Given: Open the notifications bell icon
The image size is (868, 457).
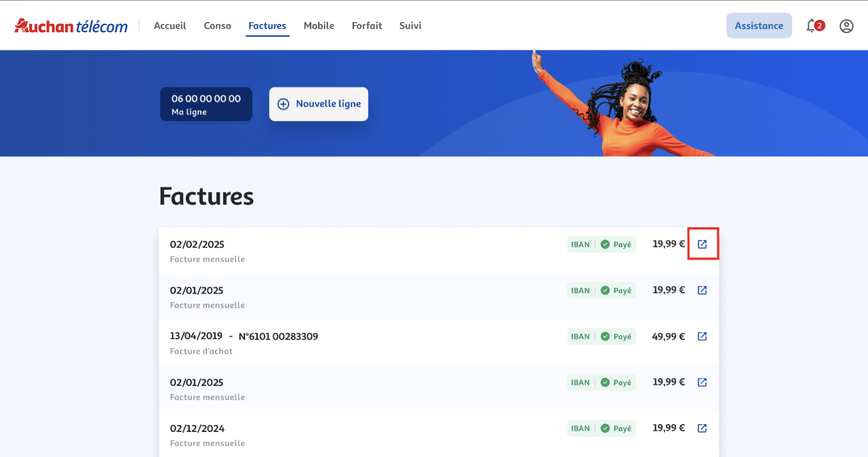Looking at the screenshot, I should coord(812,26).
